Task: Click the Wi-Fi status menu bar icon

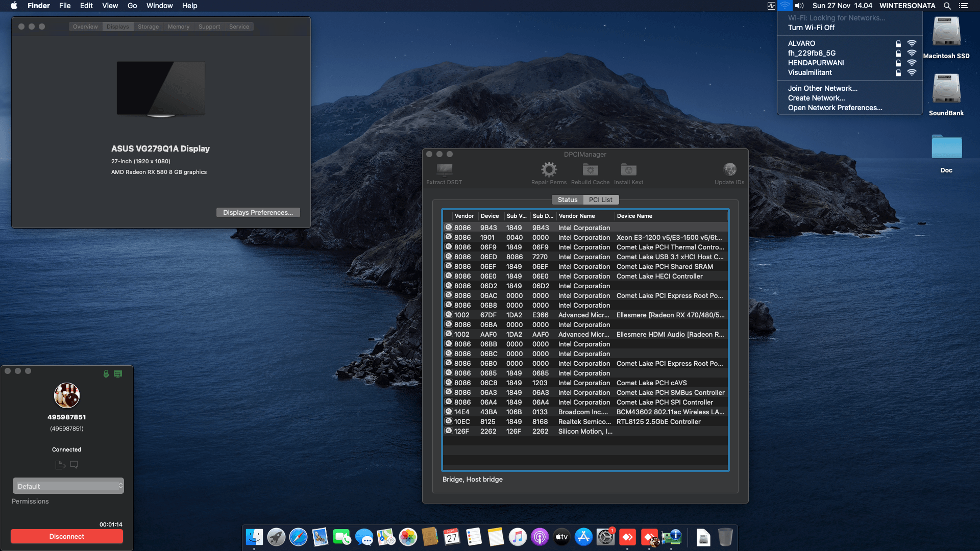Action: 785,6
